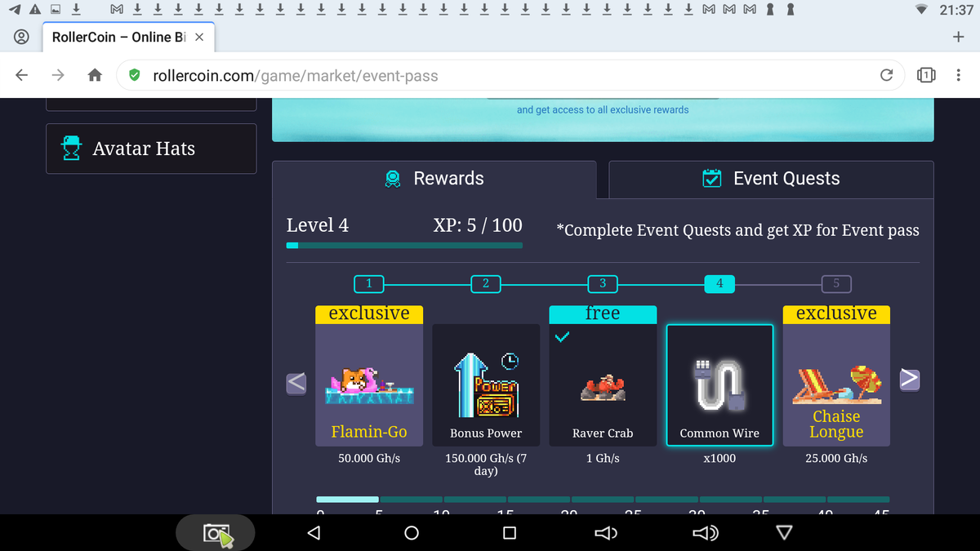This screenshot has width=980, height=551.
Task: Select level 3 marker
Action: point(603,283)
